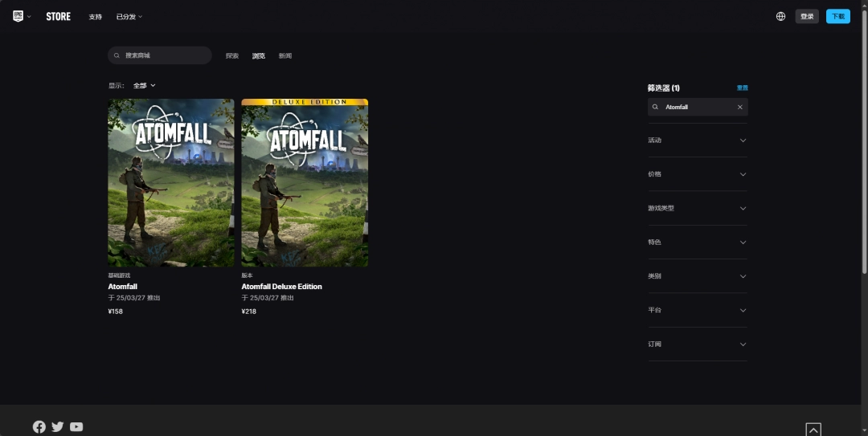Expand the 特色 filter section
This screenshot has height=436, width=868.
pos(698,242)
